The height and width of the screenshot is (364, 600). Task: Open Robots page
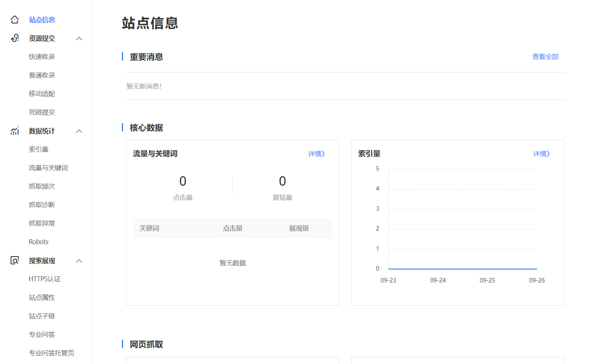coord(39,242)
